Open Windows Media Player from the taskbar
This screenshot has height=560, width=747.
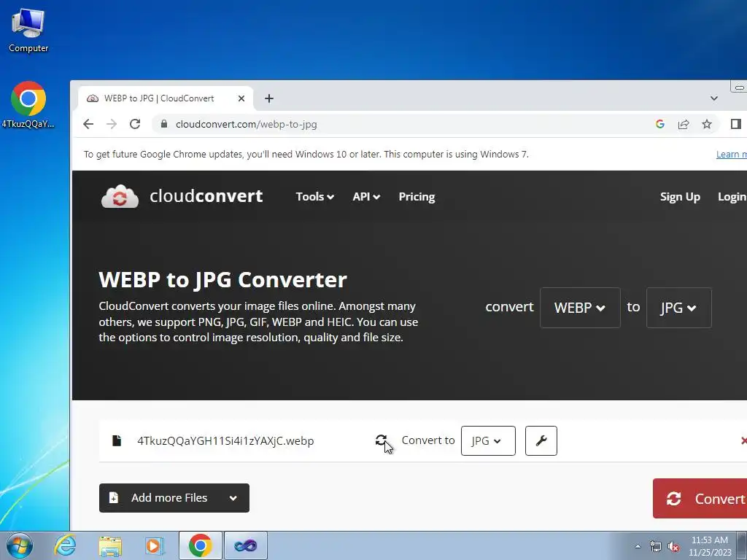pos(154,545)
